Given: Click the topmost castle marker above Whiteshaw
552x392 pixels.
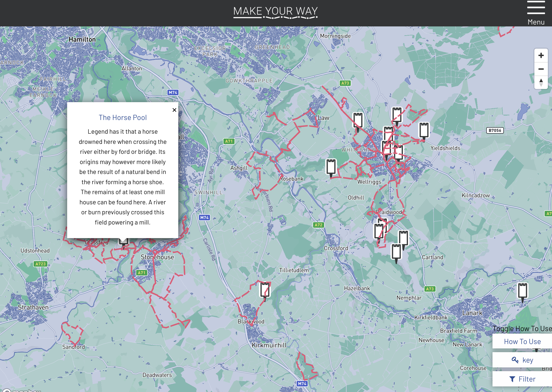Looking at the screenshot, I should point(397,115).
